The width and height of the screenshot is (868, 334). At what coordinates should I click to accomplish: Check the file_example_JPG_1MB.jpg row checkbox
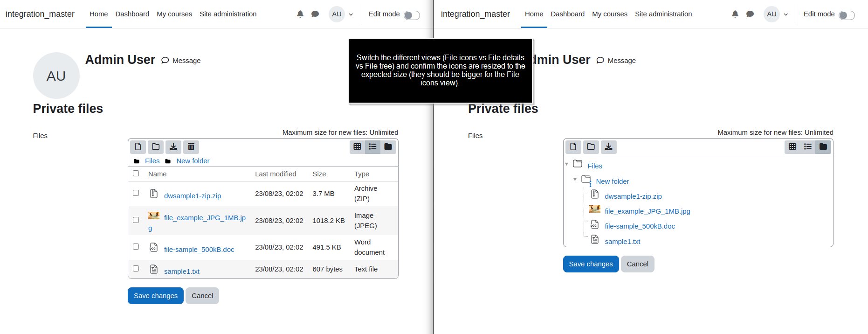click(136, 220)
